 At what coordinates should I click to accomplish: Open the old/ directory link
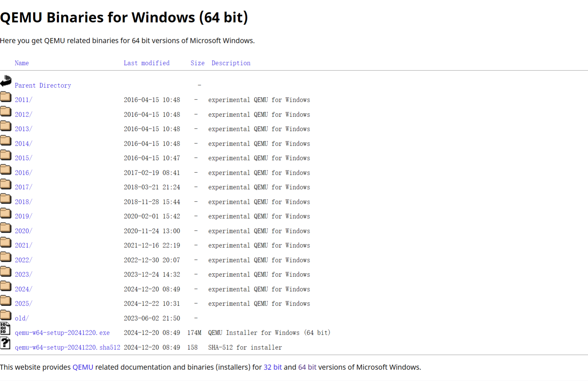pos(22,318)
